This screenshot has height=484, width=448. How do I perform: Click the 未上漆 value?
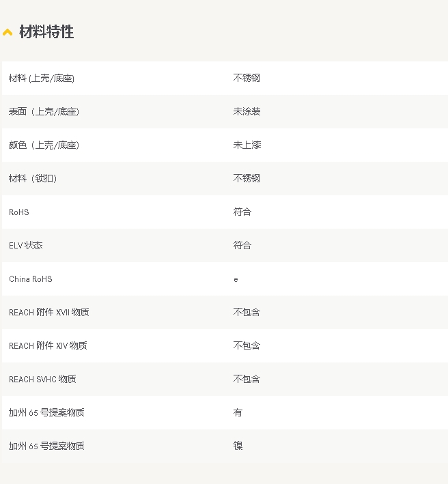pyautogui.click(x=247, y=145)
